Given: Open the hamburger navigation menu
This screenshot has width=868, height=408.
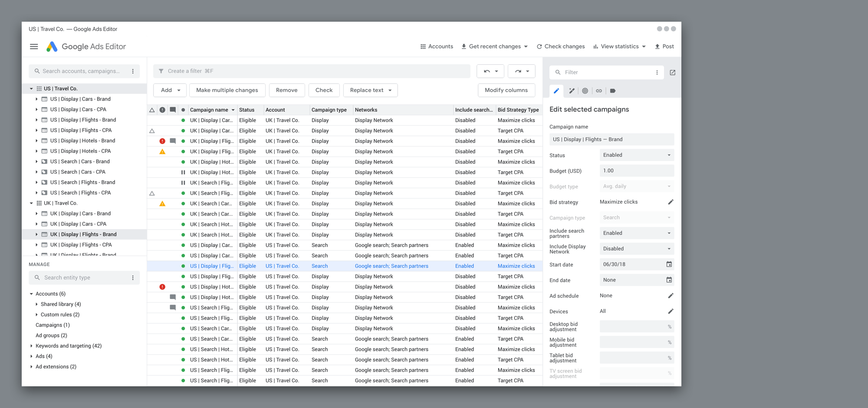Looking at the screenshot, I should coord(34,46).
